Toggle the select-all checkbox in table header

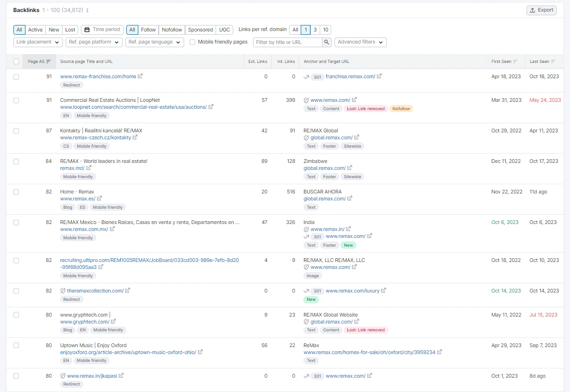pos(16,62)
